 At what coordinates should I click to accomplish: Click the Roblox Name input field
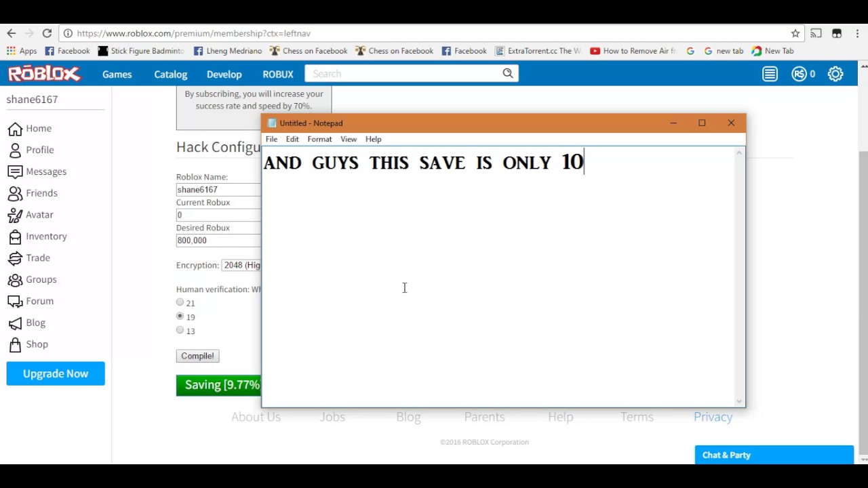click(x=218, y=190)
